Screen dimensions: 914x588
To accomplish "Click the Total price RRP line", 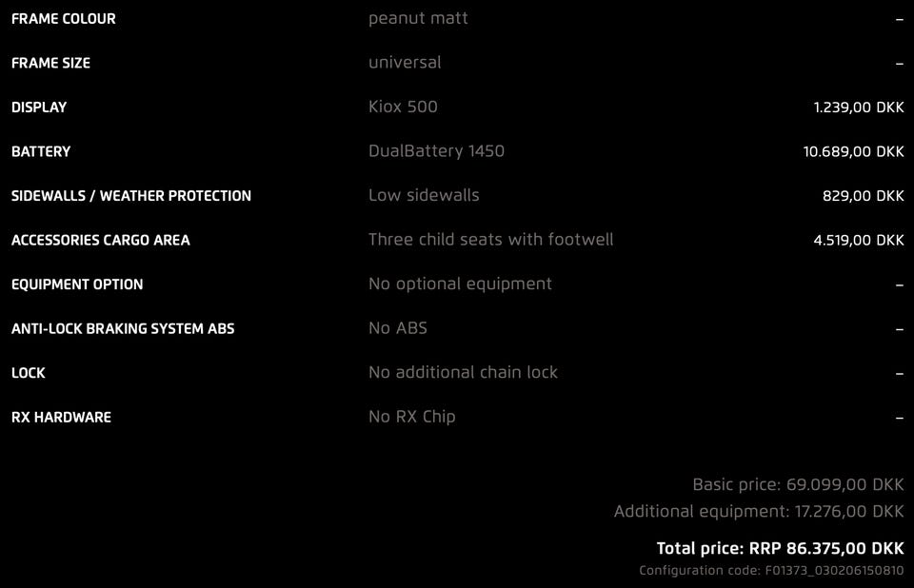I will point(780,548).
